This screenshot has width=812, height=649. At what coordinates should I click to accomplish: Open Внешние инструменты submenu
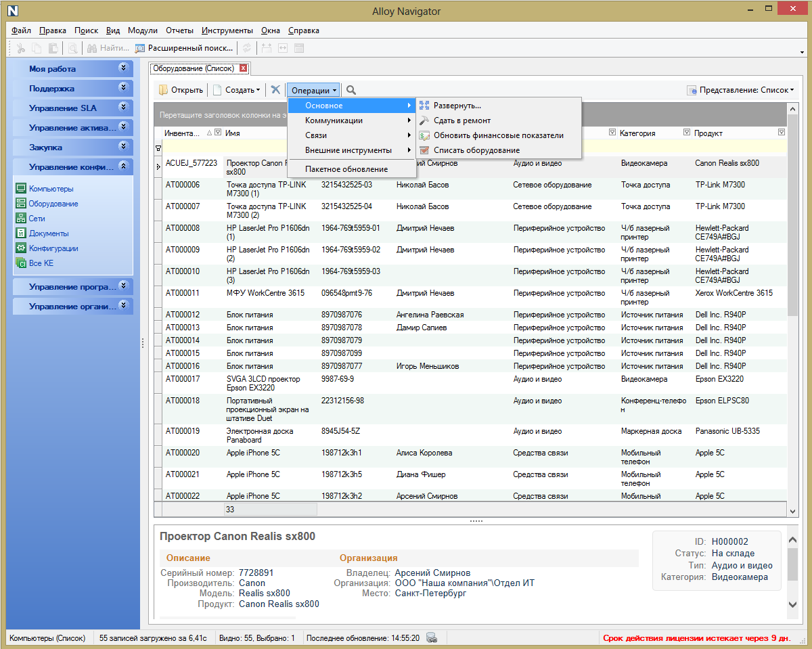click(352, 150)
